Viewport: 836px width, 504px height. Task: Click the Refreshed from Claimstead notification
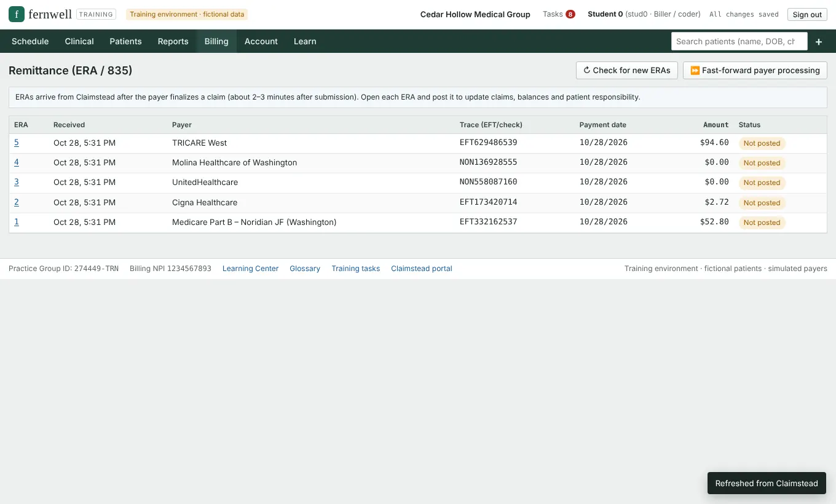pyautogui.click(x=767, y=483)
